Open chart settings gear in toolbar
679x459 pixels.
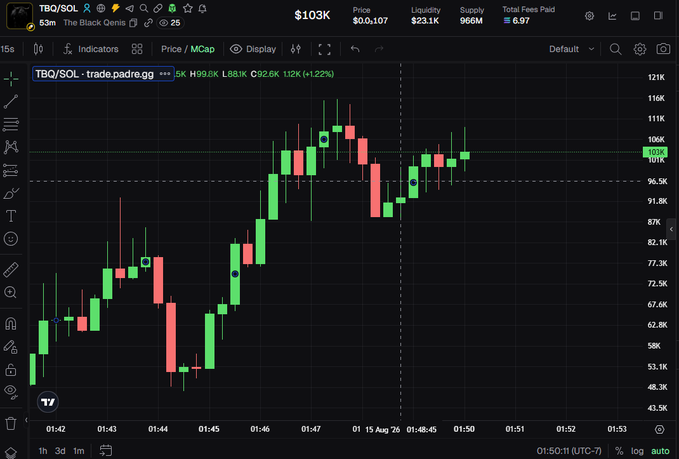tap(640, 49)
